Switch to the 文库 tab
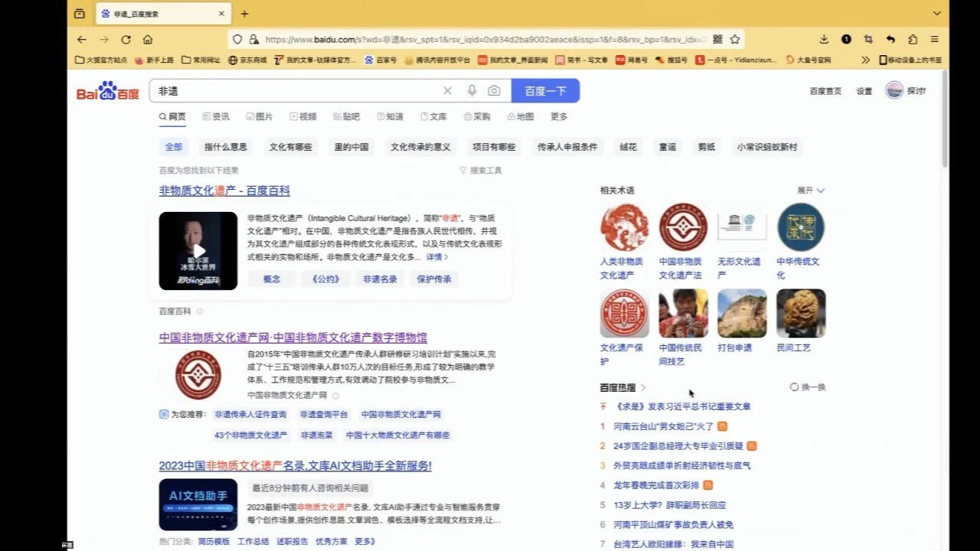The image size is (980, 551). (x=433, y=116)
